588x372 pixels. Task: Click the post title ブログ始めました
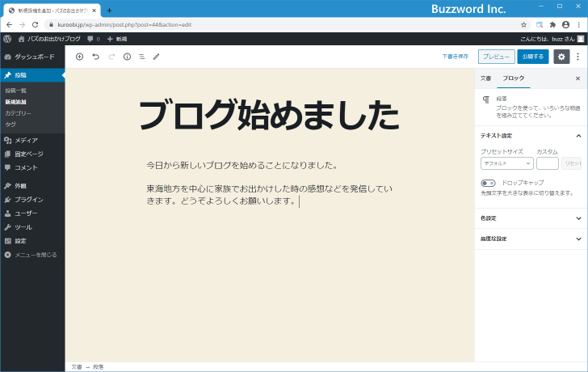(x=269, y=115)
